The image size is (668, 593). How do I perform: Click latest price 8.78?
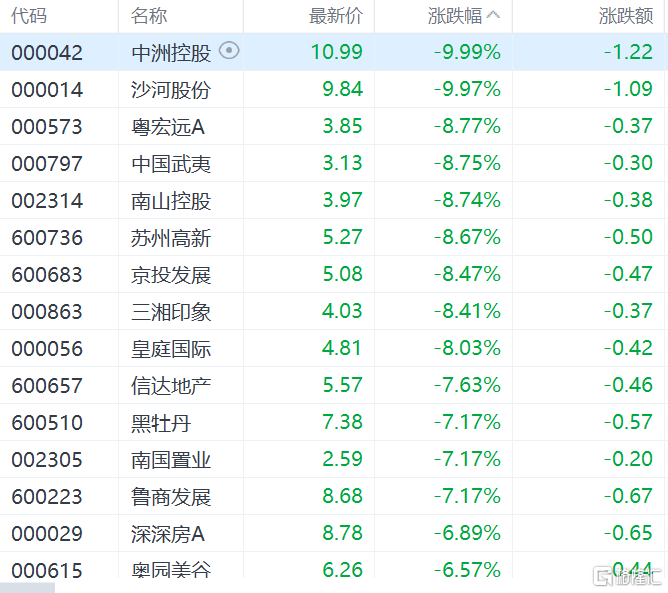(343, 533)
